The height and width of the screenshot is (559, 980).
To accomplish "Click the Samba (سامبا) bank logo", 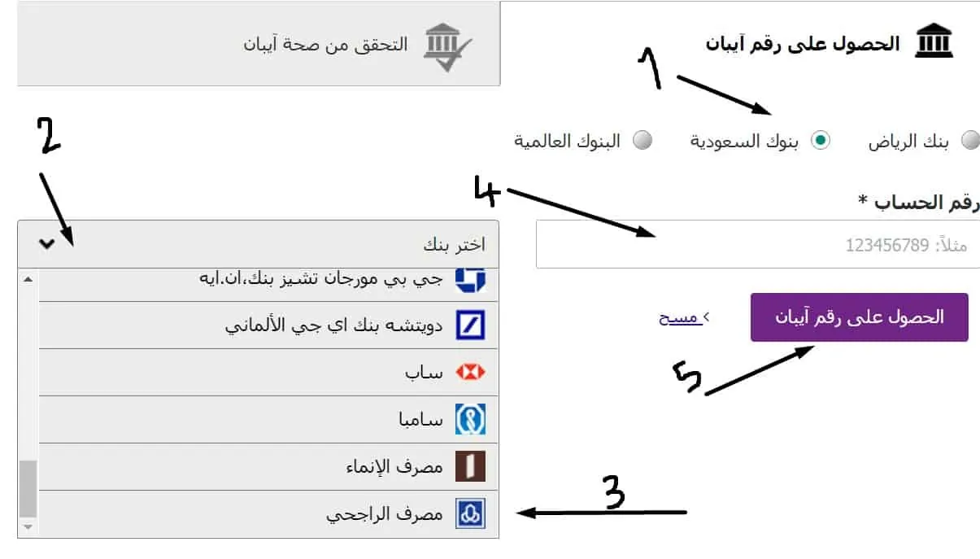I will point(470,420).
